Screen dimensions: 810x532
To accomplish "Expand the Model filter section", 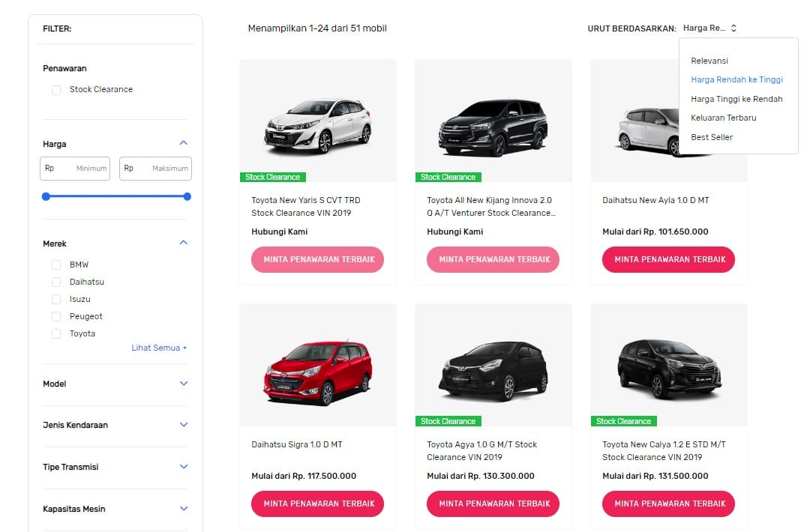I will click(184, 384).
